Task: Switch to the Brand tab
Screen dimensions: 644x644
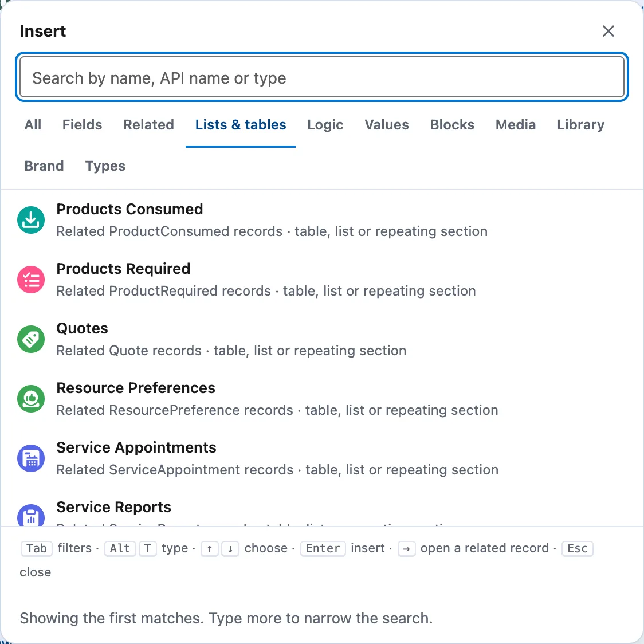Action: 44,166
